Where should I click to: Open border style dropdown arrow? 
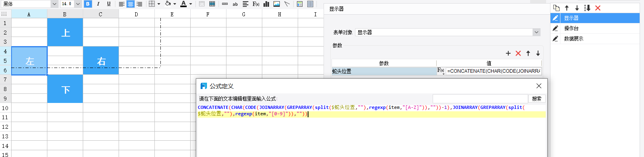pos(159,4)
